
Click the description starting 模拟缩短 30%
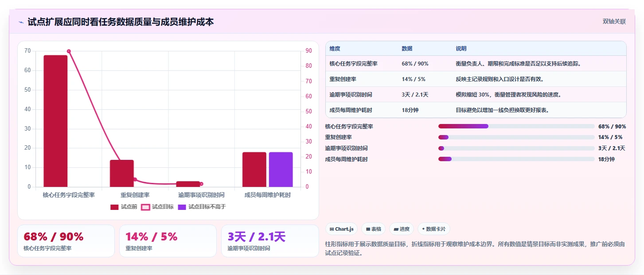[x=508, y=95]
